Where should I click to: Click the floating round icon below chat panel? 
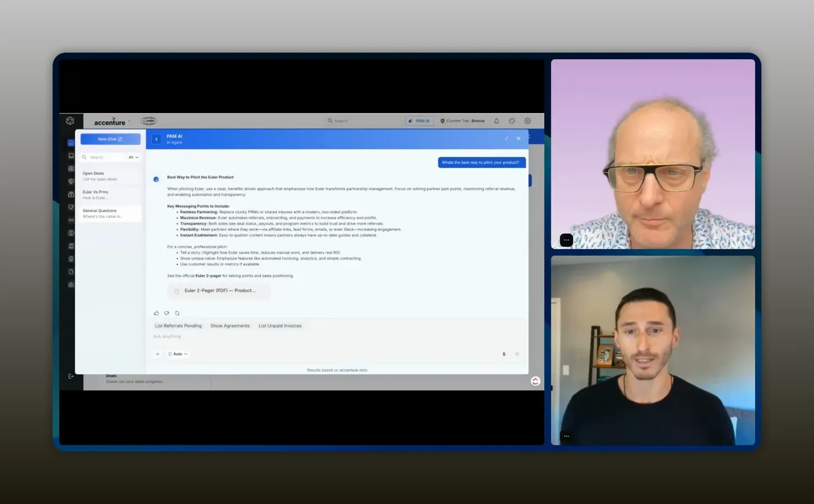point(535,381)
